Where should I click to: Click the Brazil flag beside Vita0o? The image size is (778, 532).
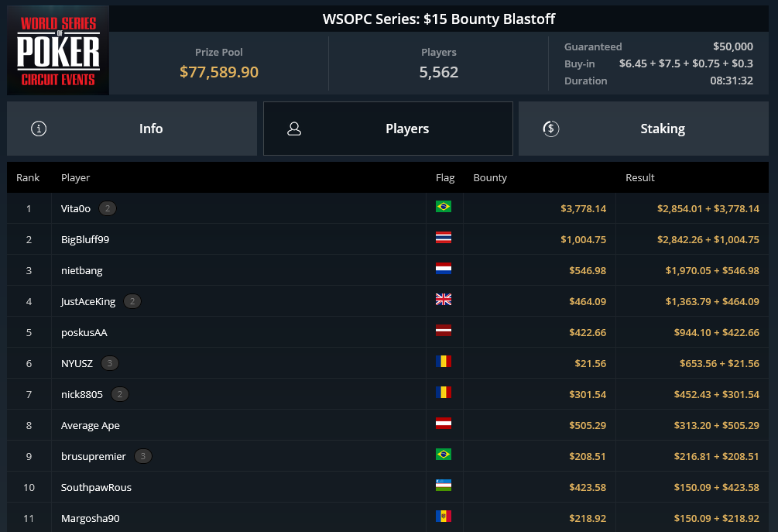click(444, 207)
